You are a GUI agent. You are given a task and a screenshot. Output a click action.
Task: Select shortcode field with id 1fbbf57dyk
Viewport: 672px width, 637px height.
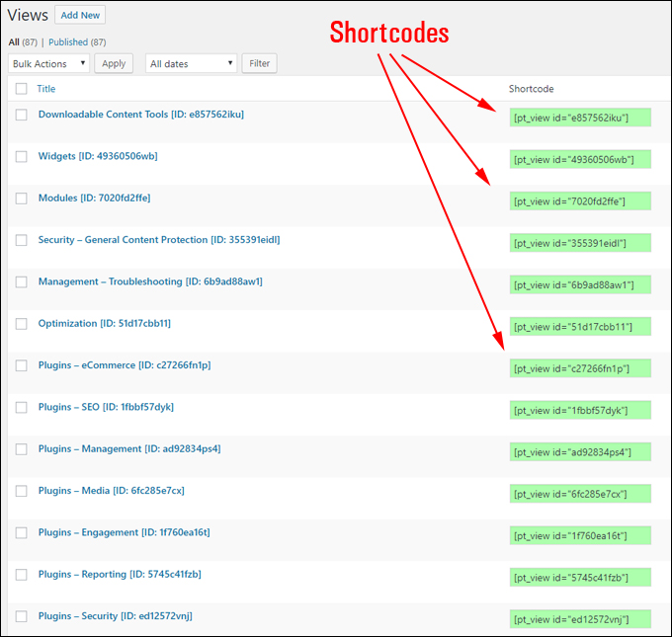(580, 410)
